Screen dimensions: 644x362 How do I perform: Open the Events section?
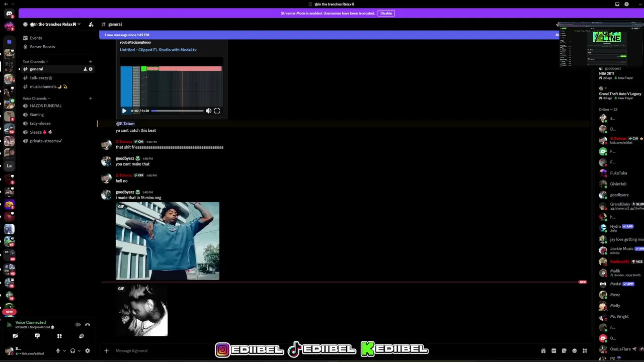coord(36,38)
